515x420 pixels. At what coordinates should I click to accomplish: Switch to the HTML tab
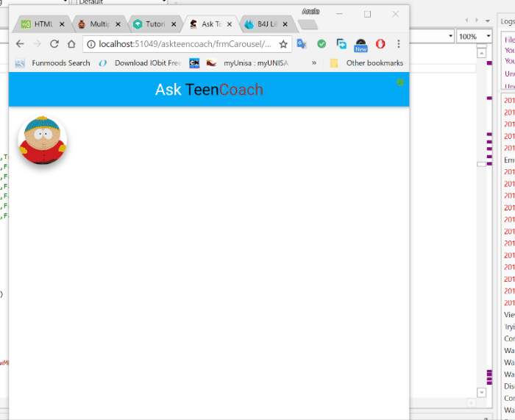[x=41, y=24]
